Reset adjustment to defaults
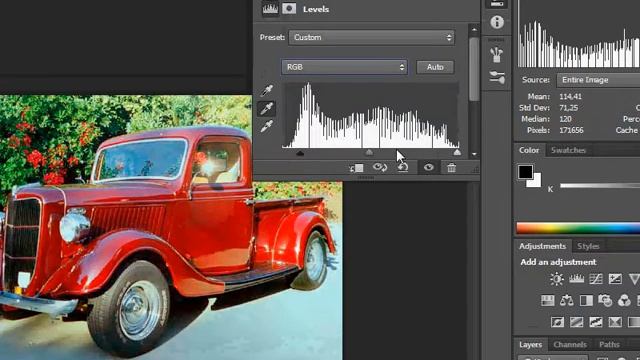This screenshot has width=640, height=360. tap(403, 167)
